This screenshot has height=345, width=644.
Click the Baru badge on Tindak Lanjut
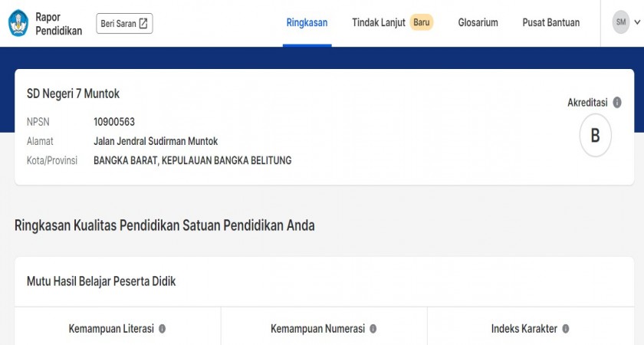pos(421,23)
